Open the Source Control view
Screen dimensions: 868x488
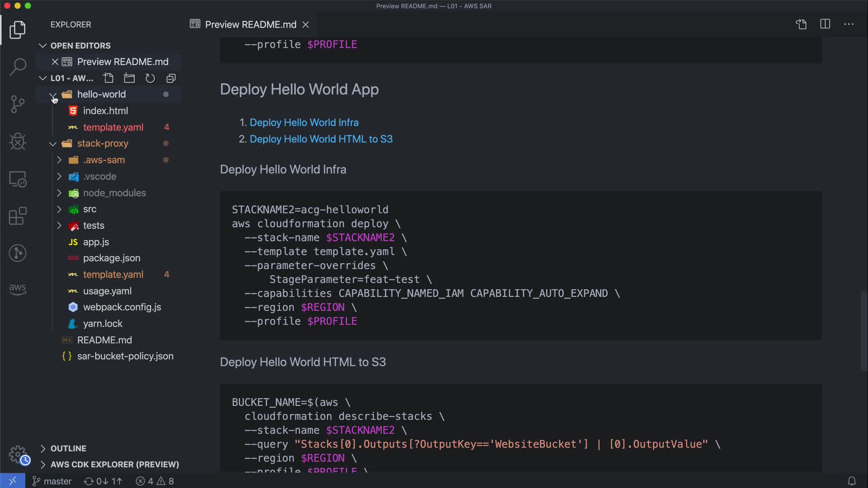point(18,104)
